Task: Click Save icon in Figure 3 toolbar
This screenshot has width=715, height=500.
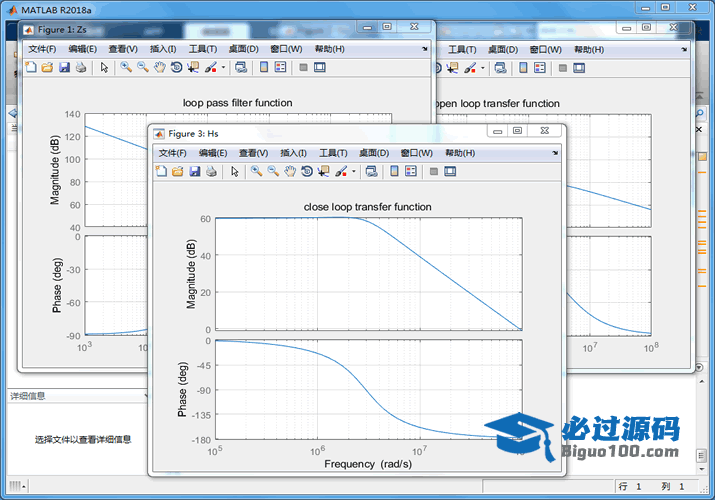Action: (194, 172)
